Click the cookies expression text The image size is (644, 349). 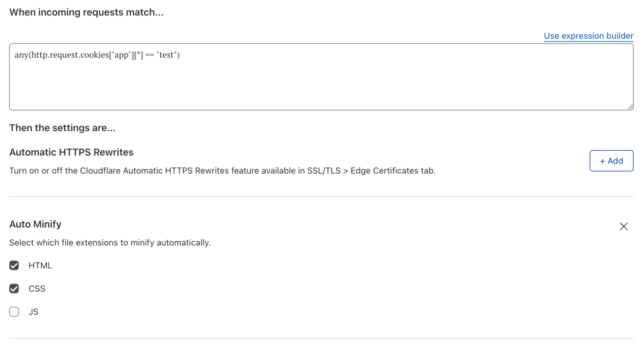[97, 55]
